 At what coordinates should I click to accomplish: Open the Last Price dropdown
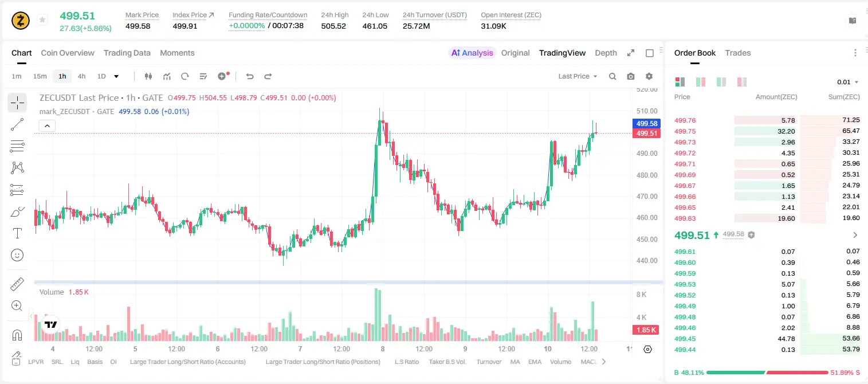(x=578, y=76)
